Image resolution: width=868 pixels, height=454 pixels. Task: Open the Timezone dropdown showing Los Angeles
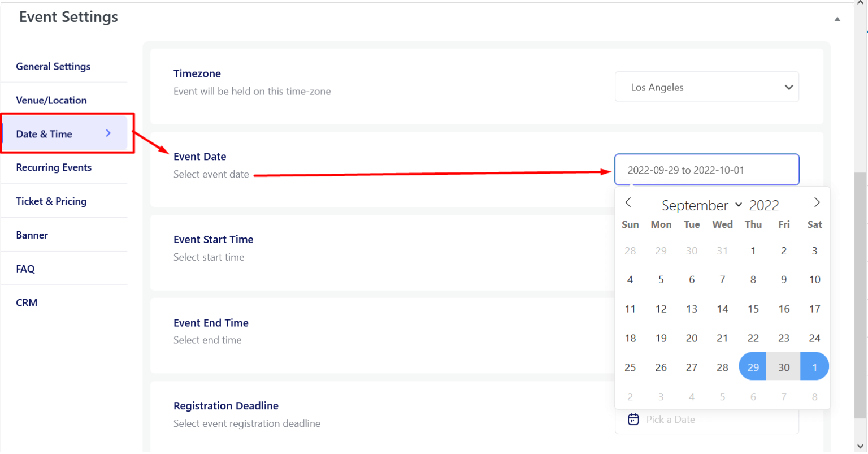click(707, 87)
